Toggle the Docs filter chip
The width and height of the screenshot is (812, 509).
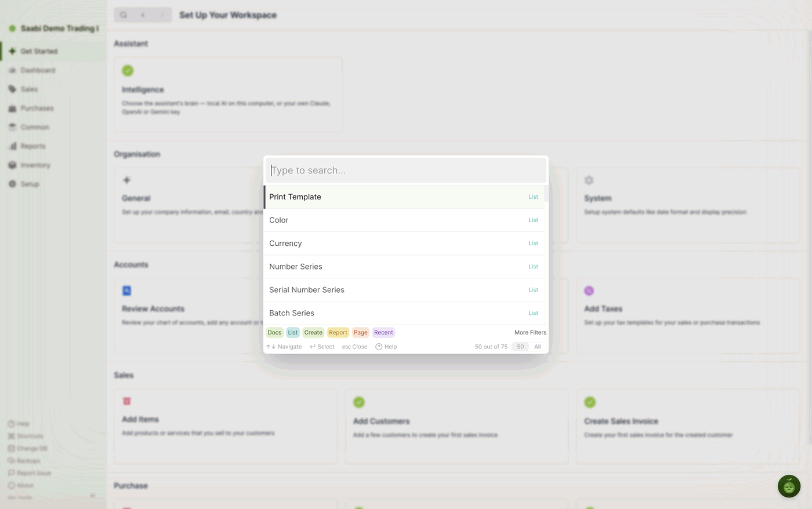click(275, 333)
